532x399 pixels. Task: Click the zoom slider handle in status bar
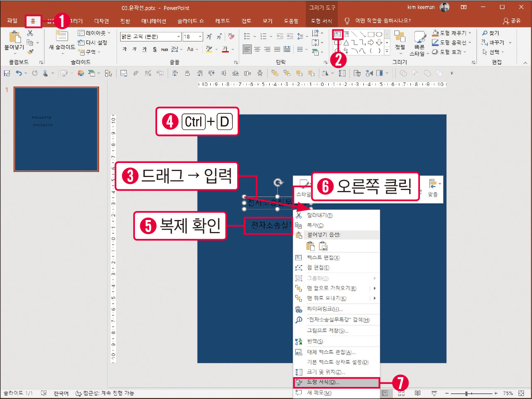pos(466,393)
